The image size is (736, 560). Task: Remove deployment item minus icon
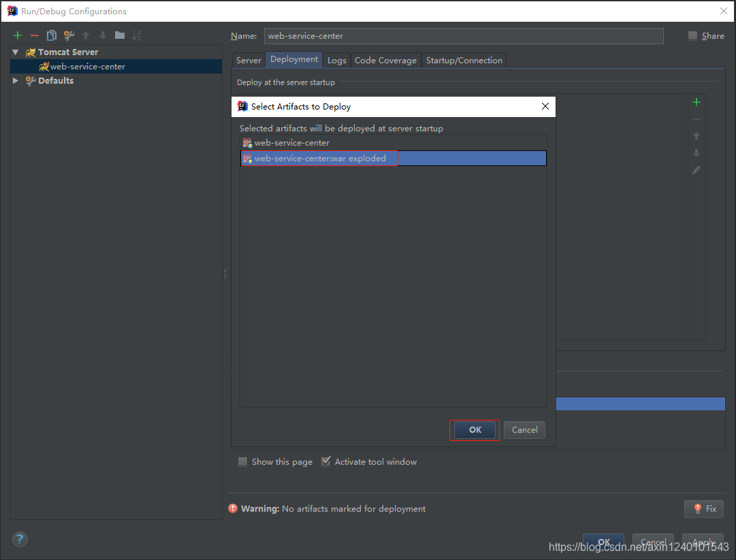[x=697, y=119]
